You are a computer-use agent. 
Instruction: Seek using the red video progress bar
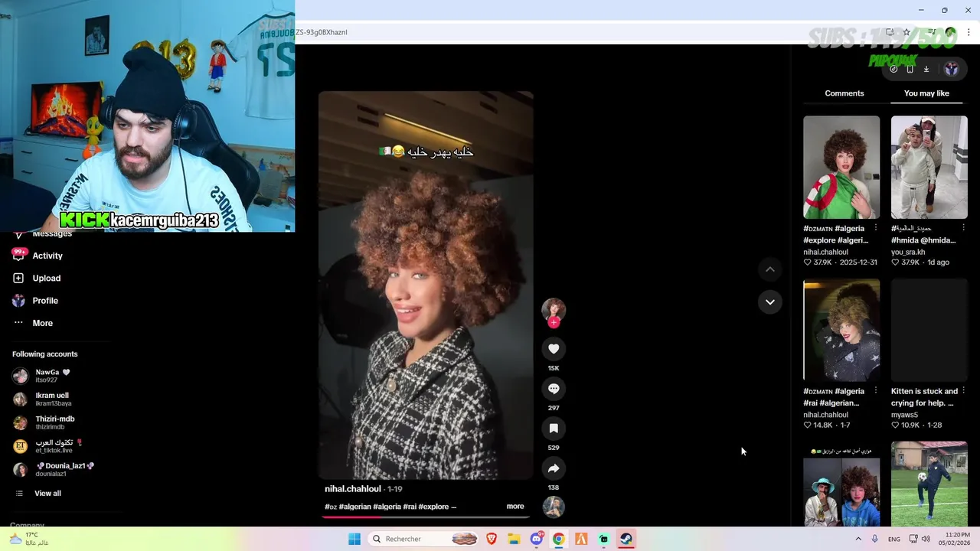tap(426, 517)
